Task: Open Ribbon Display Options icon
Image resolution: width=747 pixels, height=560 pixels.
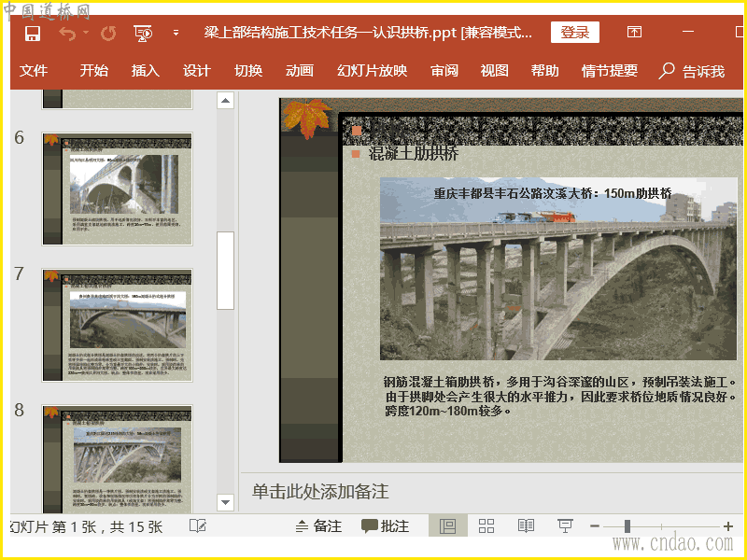Action: click(634, 32)
